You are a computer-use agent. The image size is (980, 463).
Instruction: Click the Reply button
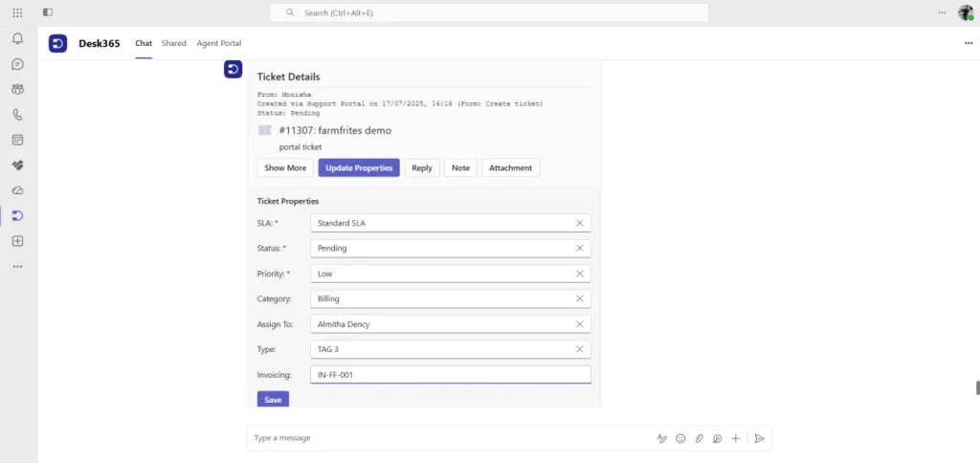(x=422, y=167)
